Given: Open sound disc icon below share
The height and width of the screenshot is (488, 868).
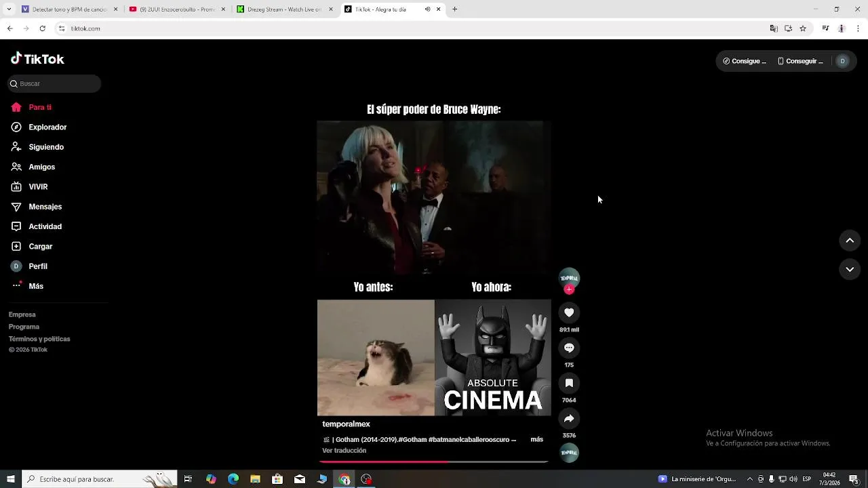Looking at the screenshot, I should [x=569, y=453].
